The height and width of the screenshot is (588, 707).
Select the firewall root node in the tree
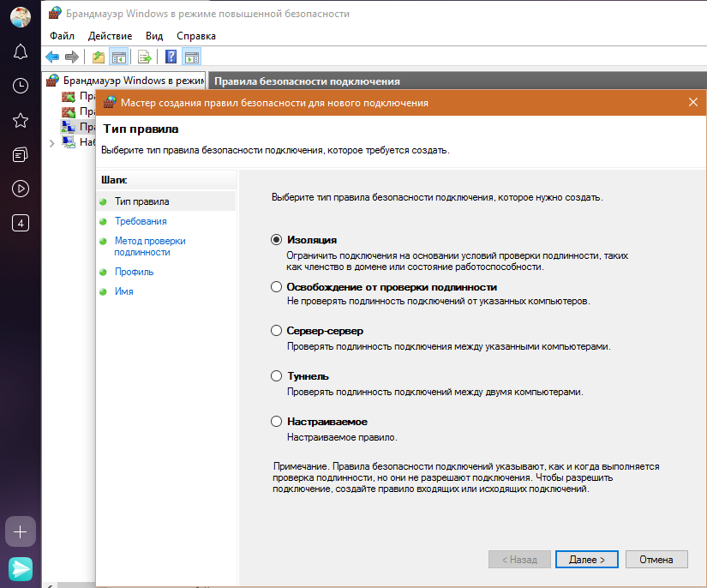[x=126, y=81]
